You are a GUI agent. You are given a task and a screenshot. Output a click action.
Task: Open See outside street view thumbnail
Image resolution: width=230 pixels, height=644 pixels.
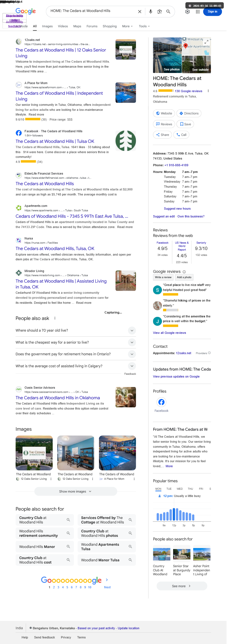[197, 64]
